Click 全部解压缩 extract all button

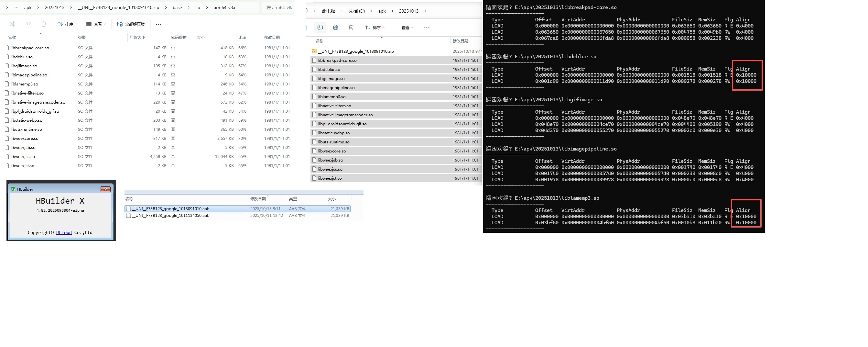point(131,24)
